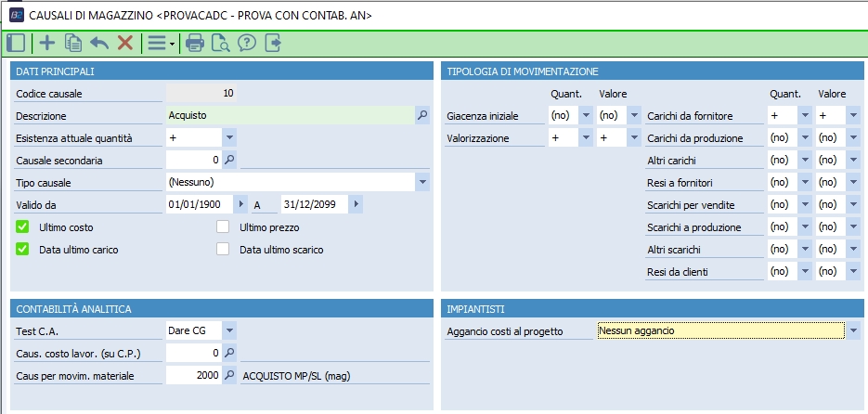This screenshot has width=868, height=414.
Task: Uncheck the Ultimo costo checkbox
Action: (x=23, y=226)
